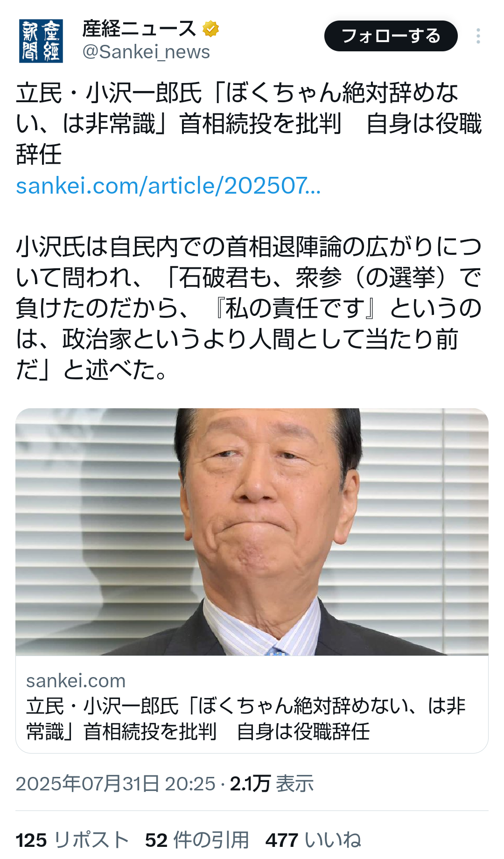Image resolution: width=504 pixels, height=859 pixels.
Task: Open the Sankei Shimbun profile avatar
Action: pyautogui.click(x=41, y=41)
